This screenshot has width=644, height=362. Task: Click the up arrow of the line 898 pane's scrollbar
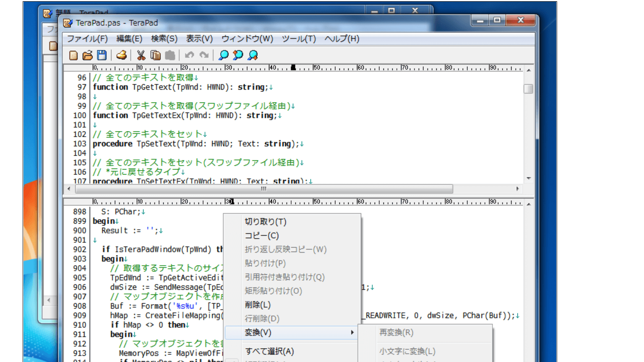coord(529,204)
